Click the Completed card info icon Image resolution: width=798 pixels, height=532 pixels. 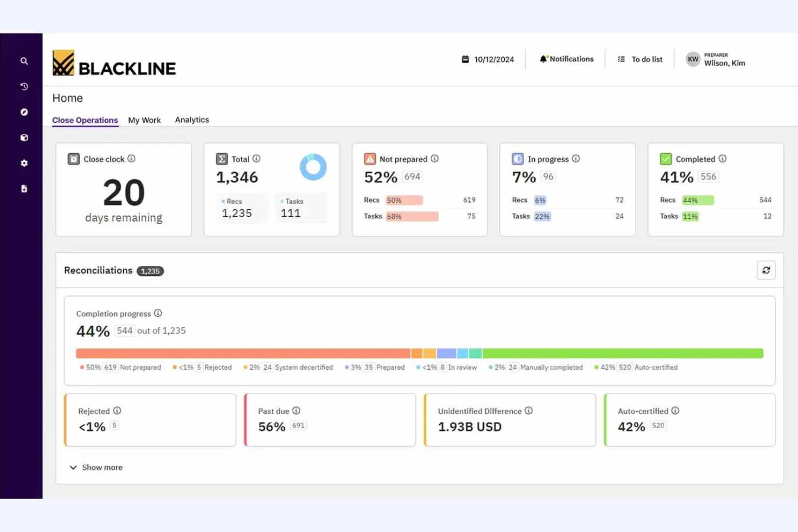(722, 158)
